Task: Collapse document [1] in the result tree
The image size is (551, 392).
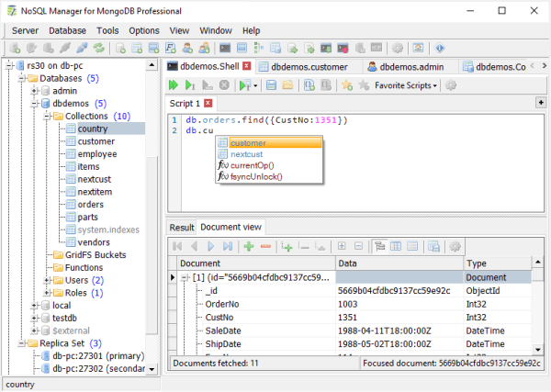Action: [x=185, y=277]
